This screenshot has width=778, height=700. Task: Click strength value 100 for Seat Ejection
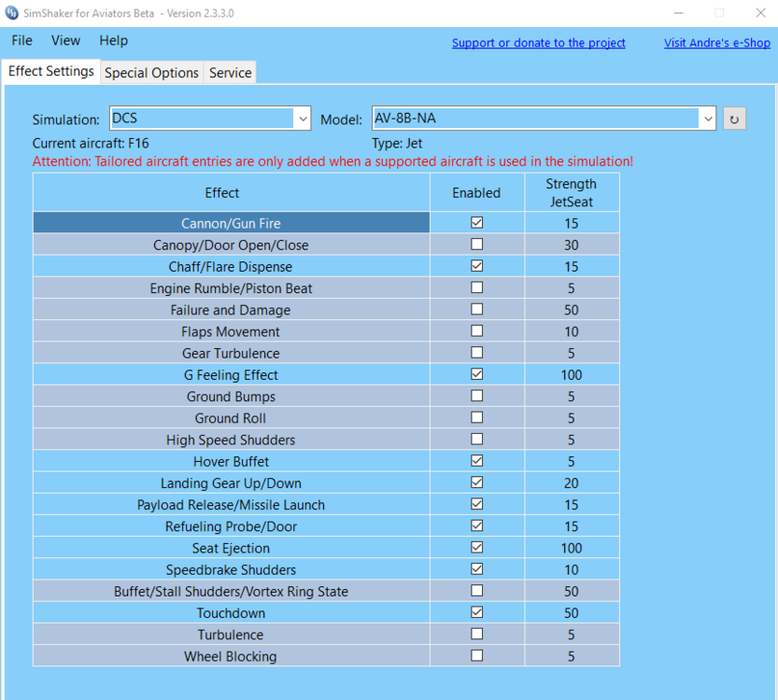[571, 548]
